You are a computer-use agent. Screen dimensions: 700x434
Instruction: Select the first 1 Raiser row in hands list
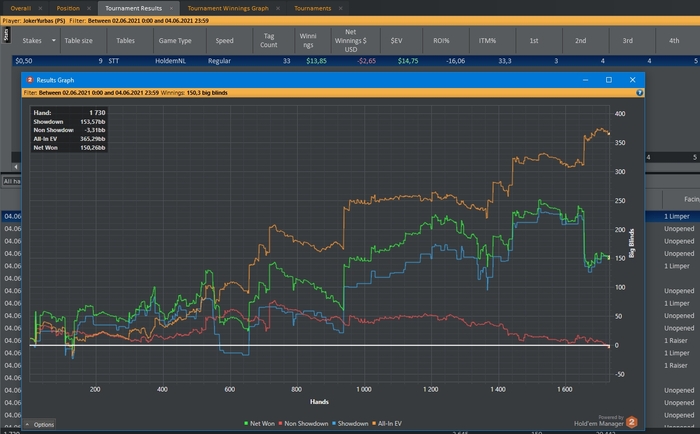click(675, 340)
